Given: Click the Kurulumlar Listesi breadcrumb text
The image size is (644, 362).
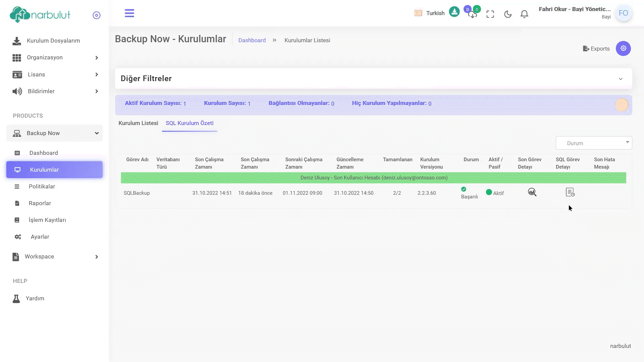Looking at the screenshot, I should pyautogui.click(x=307, y=40).
